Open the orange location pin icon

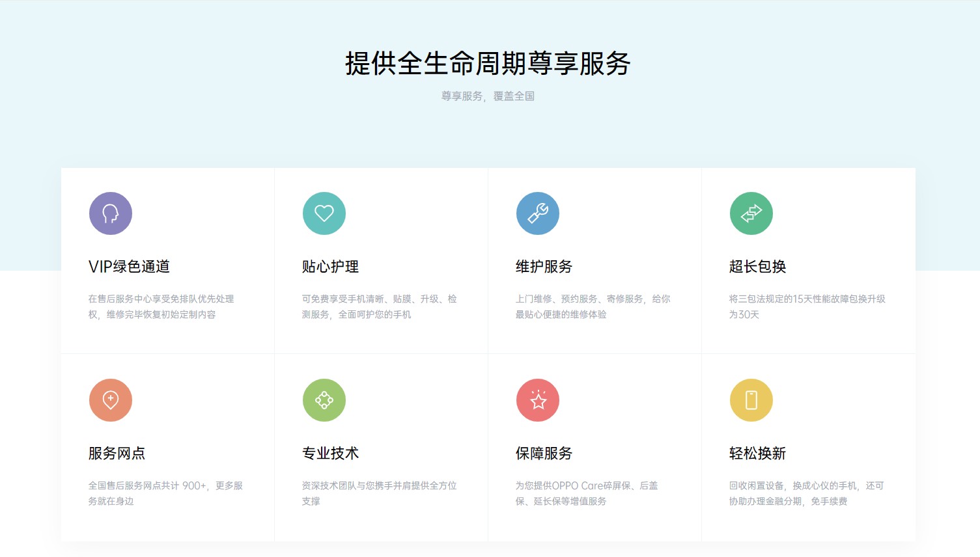pos(111,400)
